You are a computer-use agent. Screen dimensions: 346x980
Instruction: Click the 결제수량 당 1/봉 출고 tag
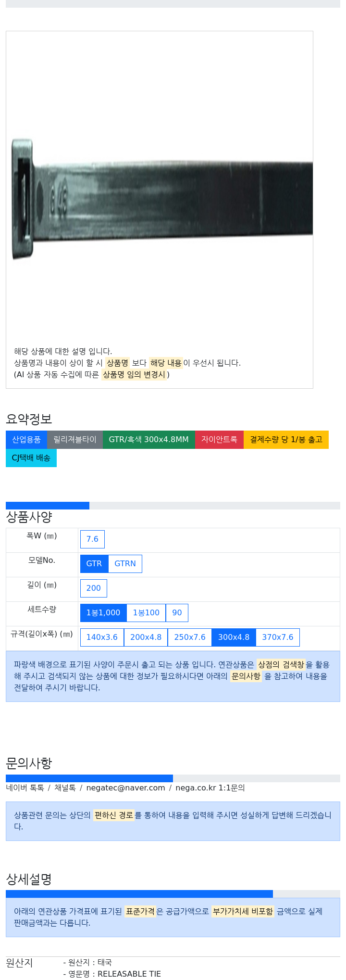click(286, 440)
